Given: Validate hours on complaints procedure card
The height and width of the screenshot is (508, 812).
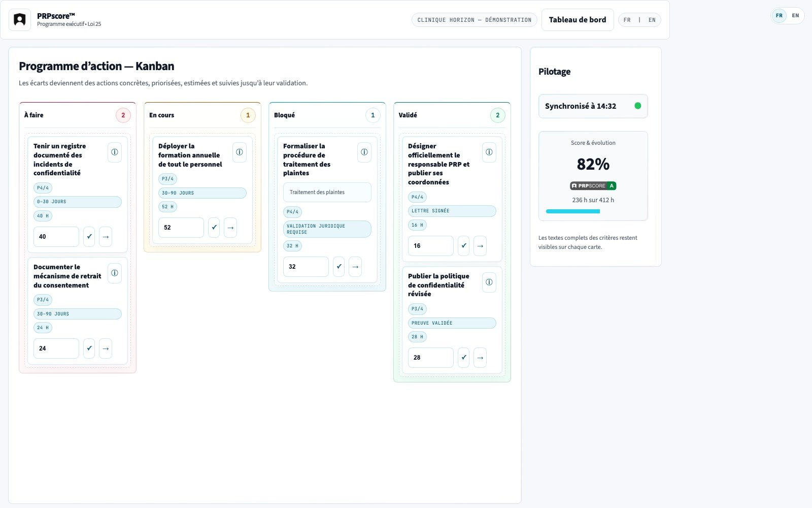Looking at the screenshot, I should point(339,267).
